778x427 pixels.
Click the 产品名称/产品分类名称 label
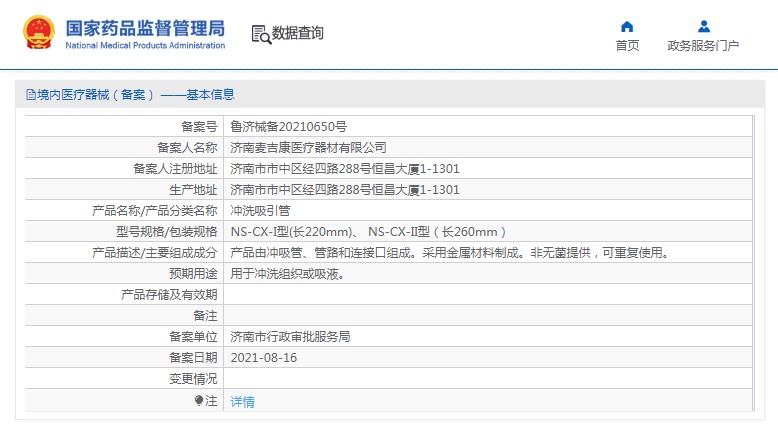(155, 211)
